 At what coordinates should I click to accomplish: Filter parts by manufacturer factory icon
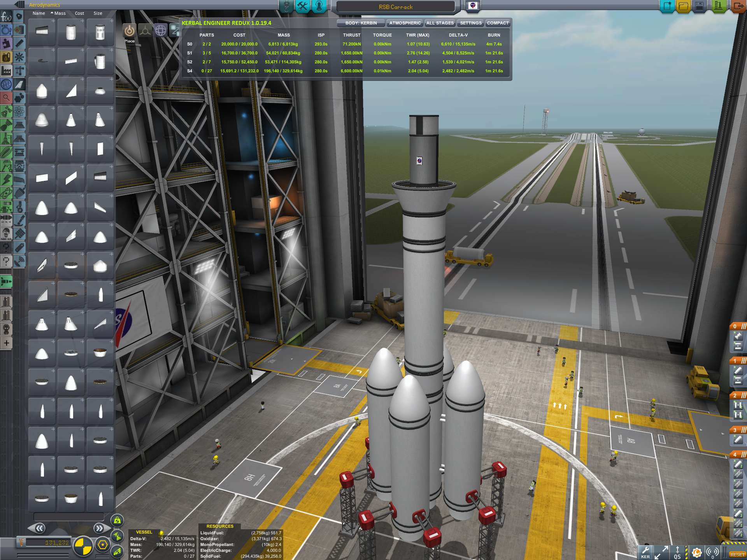pyautogui.click(x=6, y=71)
